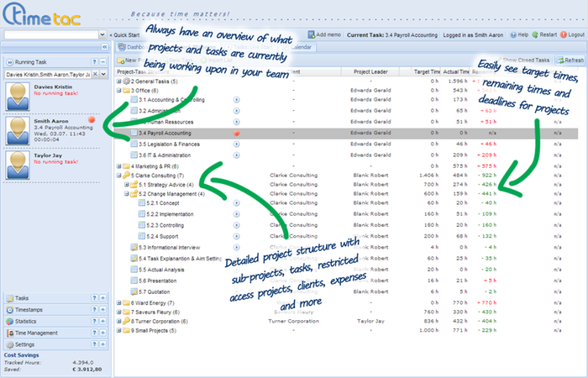Sort by Target Time column header
The image size is (588, 378).
click(x=427, y=71)
